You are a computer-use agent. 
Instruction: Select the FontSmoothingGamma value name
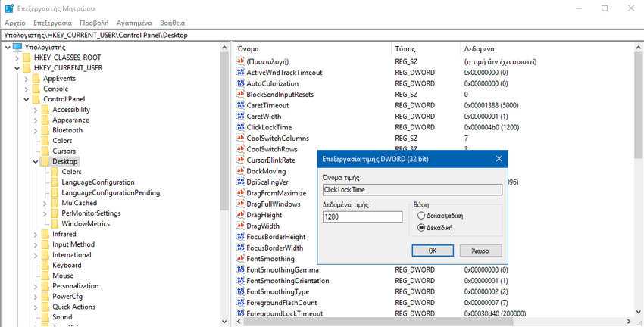283,270
